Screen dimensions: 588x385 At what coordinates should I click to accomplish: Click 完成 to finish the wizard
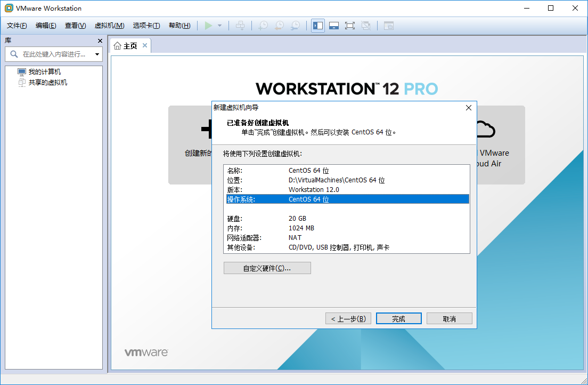(398, 318)
